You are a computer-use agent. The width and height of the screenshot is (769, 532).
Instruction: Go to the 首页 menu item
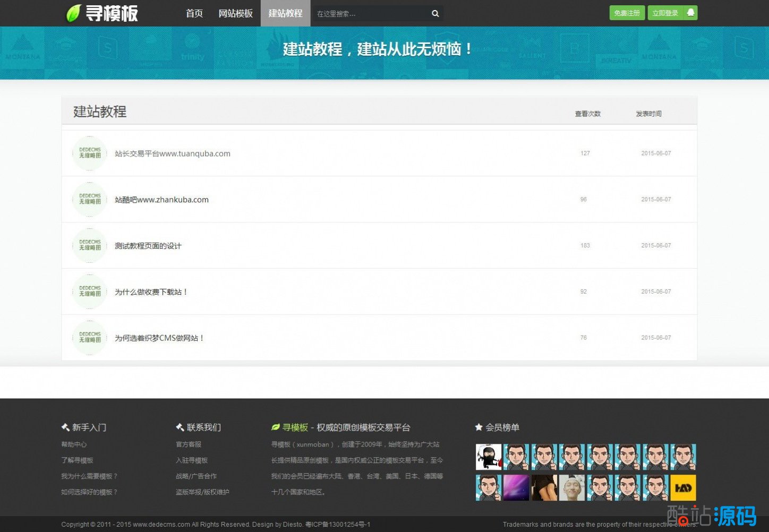point(194,13)
